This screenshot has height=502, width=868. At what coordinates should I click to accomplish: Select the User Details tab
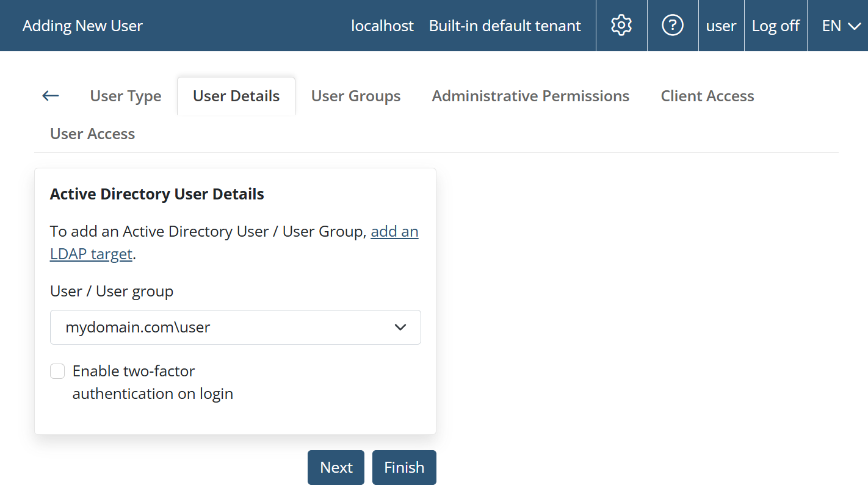(x=236, y=96)
